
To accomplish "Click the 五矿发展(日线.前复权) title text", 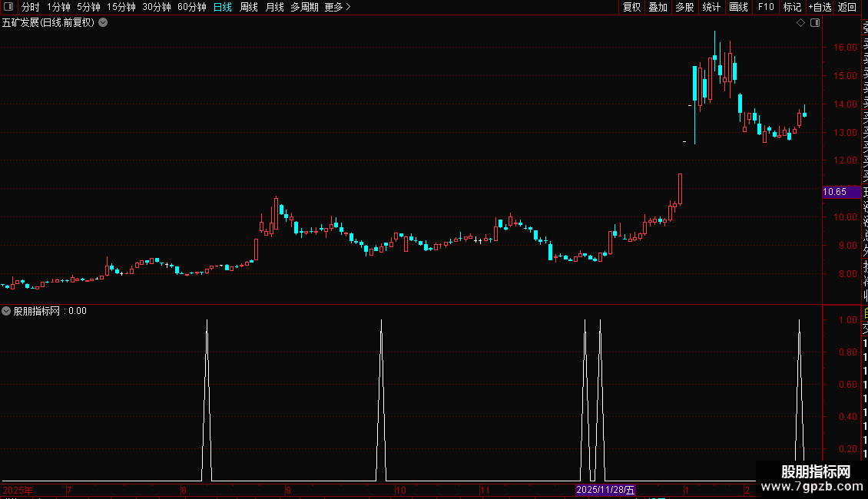I will coord(48,23).
